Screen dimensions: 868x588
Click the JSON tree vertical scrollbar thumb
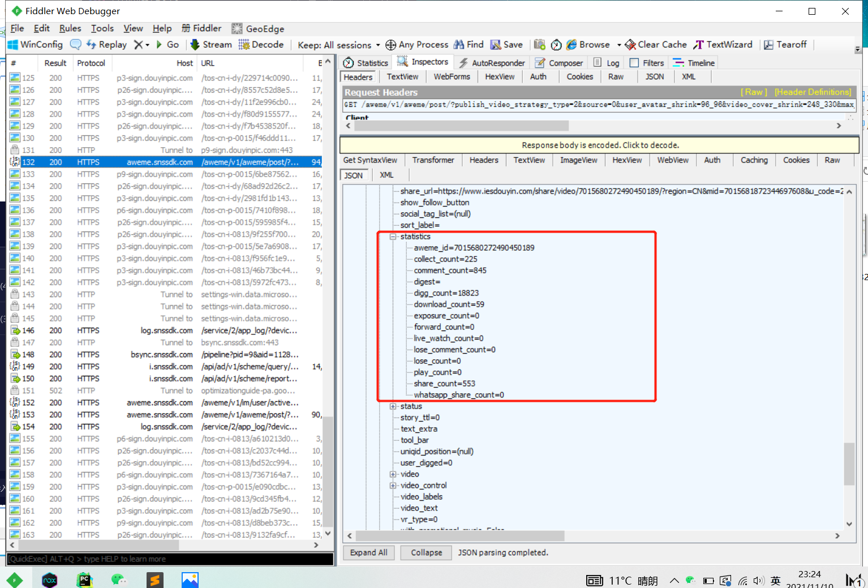coord(849,464)
